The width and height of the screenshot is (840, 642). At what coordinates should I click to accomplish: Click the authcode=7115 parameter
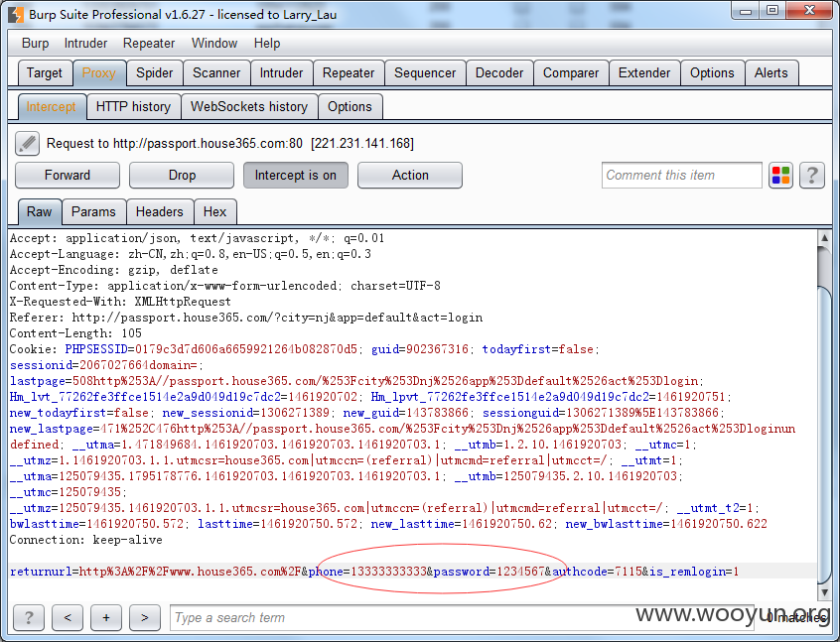point(597,572)
